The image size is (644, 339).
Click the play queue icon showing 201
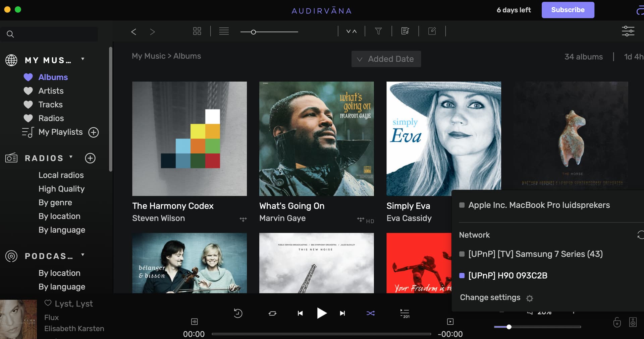pyautogui.click(x=405, y=313)
